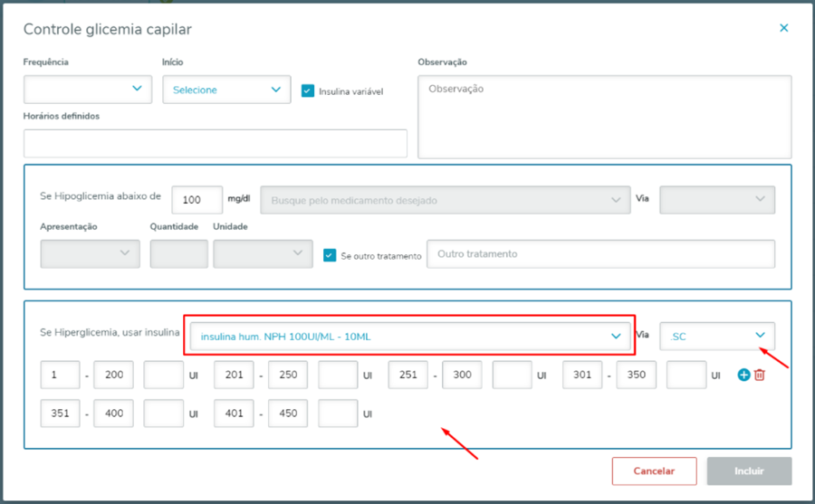
Task: Click range start field with value 201
Action: 234,375
